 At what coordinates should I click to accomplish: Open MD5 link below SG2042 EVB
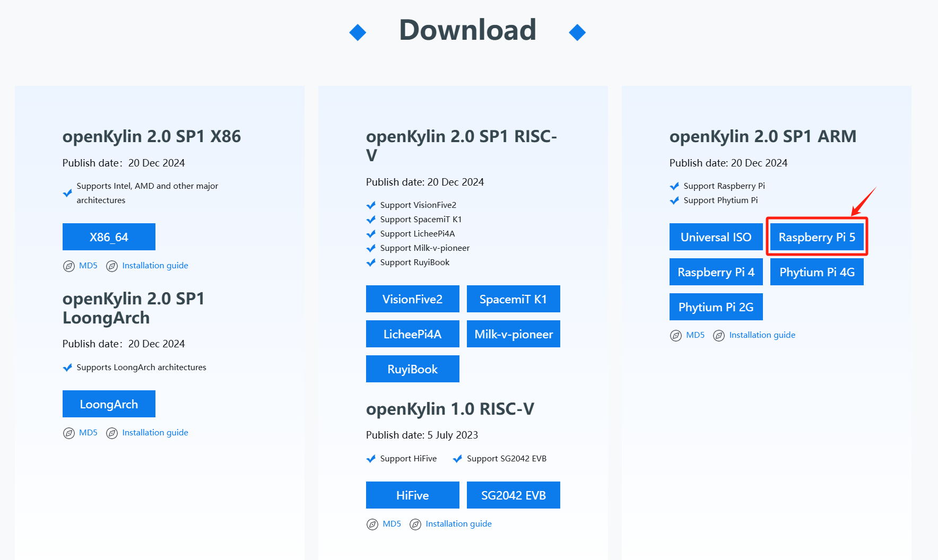tap(392, 524)
